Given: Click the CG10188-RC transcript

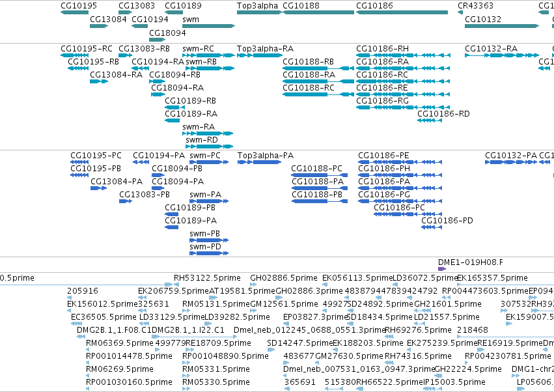Looking at the screenshot, I should [x=318, y=94].
